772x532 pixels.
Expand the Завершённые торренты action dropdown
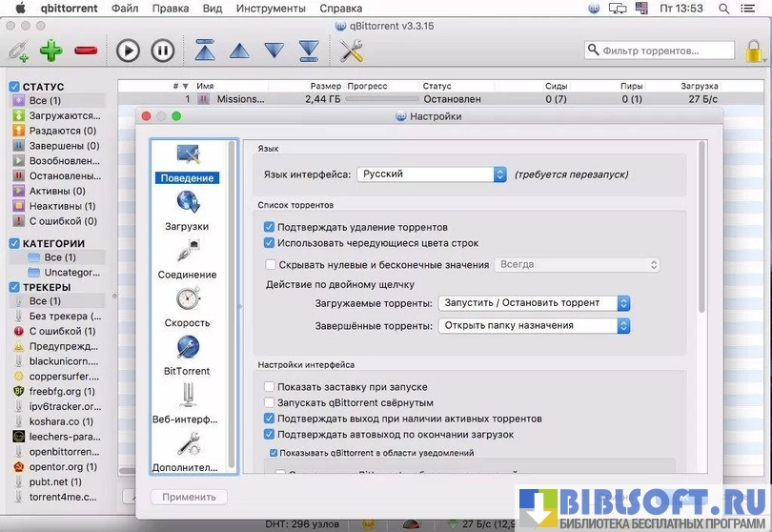pyautogui.click(x=535, y=325)
